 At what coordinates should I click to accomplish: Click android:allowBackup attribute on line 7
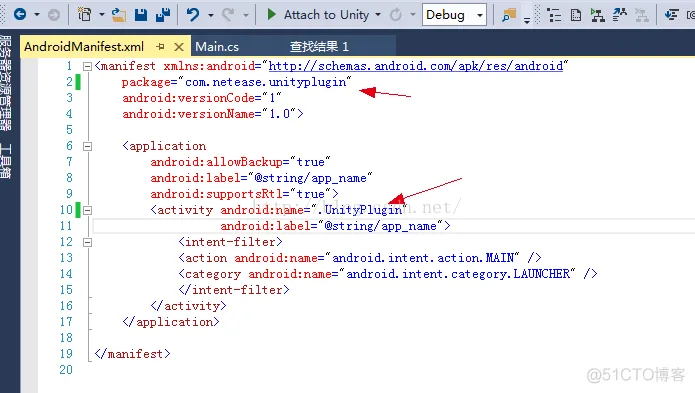216,162
